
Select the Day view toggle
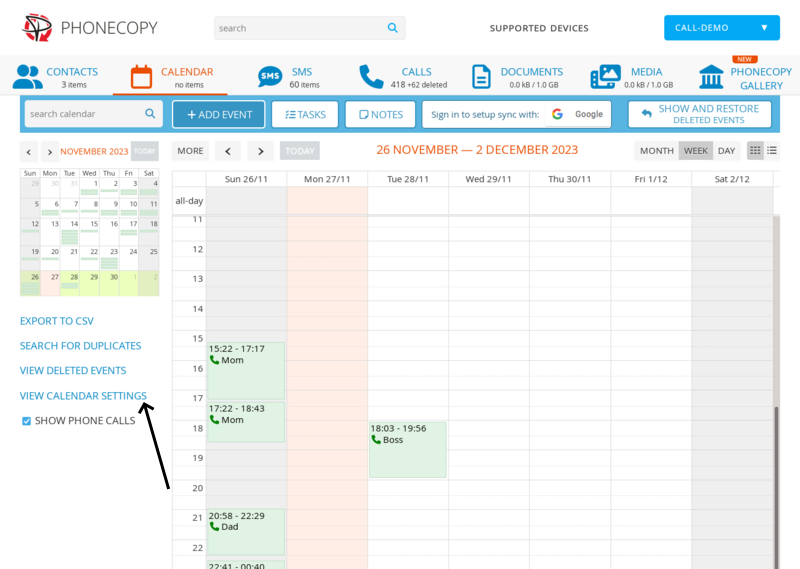point(726,151)
